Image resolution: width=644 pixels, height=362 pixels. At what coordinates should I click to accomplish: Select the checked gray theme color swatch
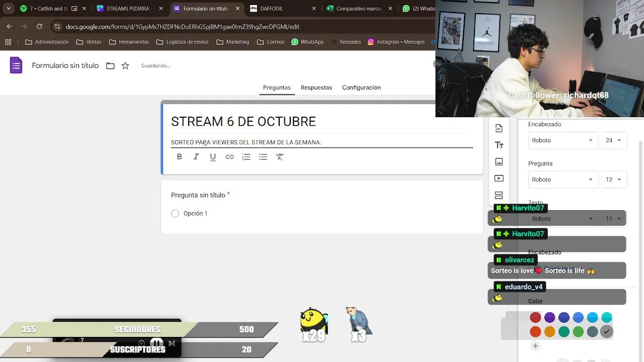(607, 332)
